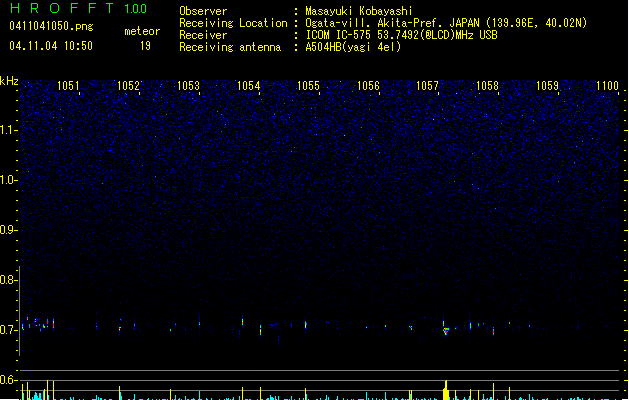Image resolution: width=629 pixels, height=400 pixels.
Task: Click location Ogata-vill. Akita-Pref. JAPAN text
Action: tap(446, 23)
